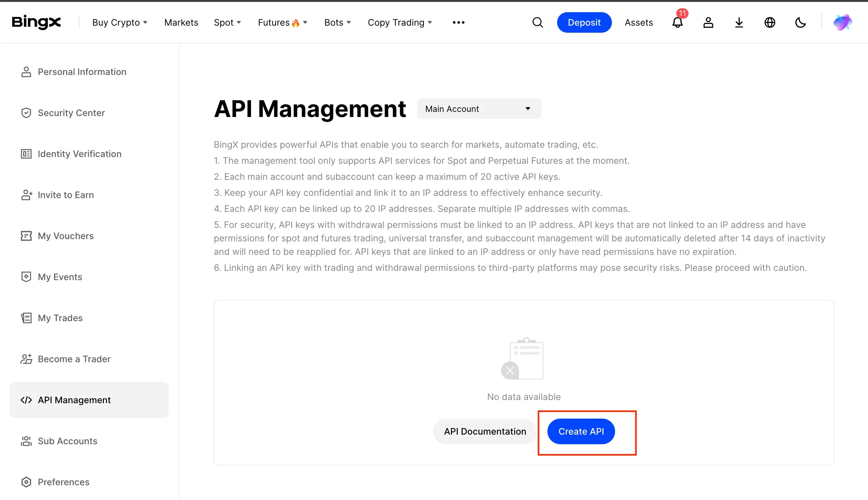Click the My Events badge icon

pos(26,277)
